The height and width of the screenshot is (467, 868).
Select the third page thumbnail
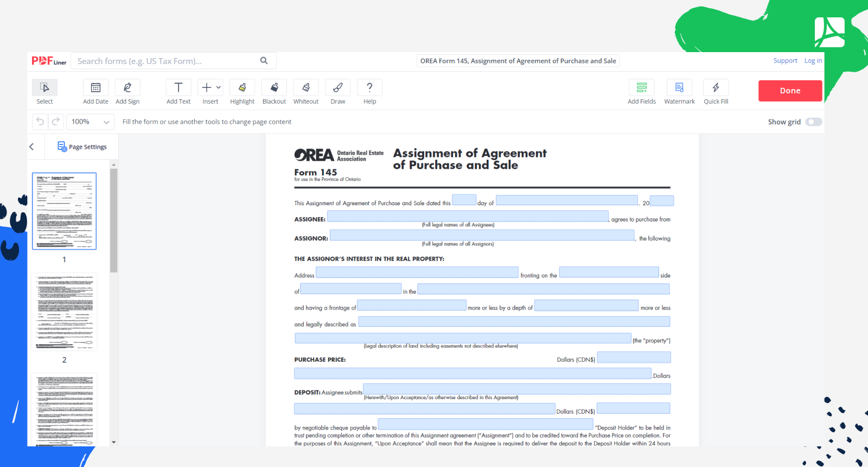(64, 409)
